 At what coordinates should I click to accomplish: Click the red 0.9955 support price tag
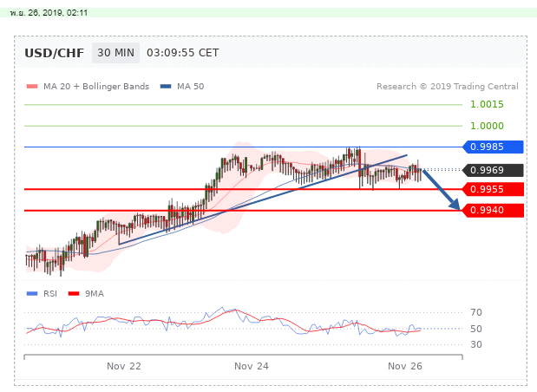point(493,189)
